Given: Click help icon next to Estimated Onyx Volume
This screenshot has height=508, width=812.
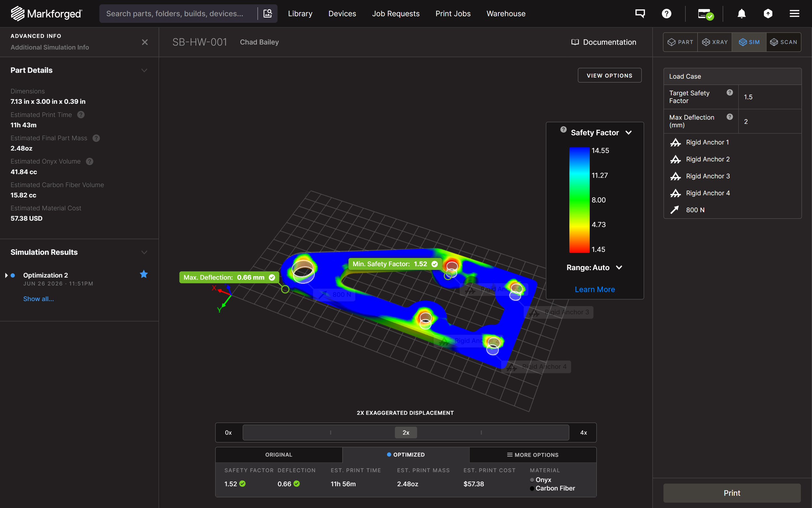Looking at the screenshot, I should tap(90, 161).
